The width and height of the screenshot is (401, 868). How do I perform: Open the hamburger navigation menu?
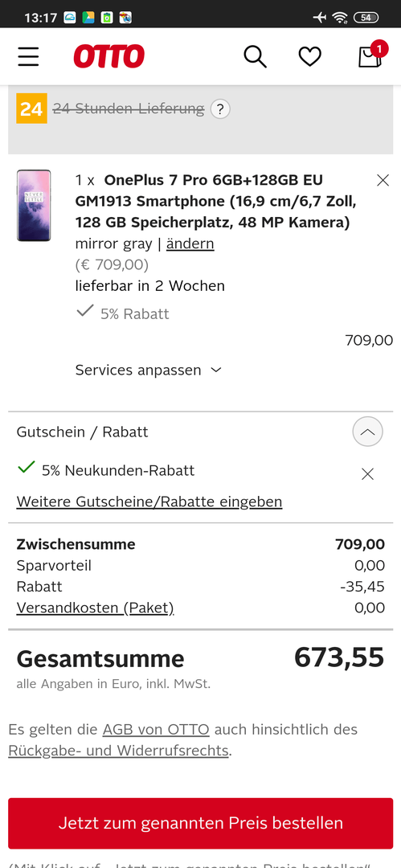pyautogui.click(x=28, y=56)
